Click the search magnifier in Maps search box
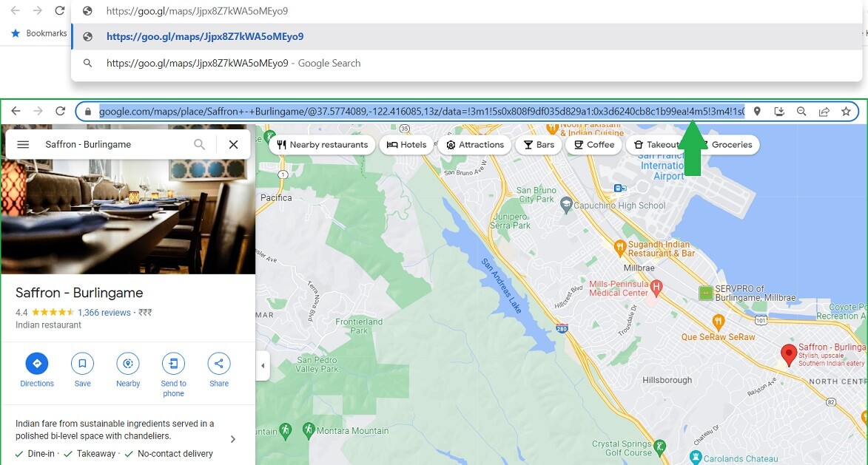 coord(199,144)
